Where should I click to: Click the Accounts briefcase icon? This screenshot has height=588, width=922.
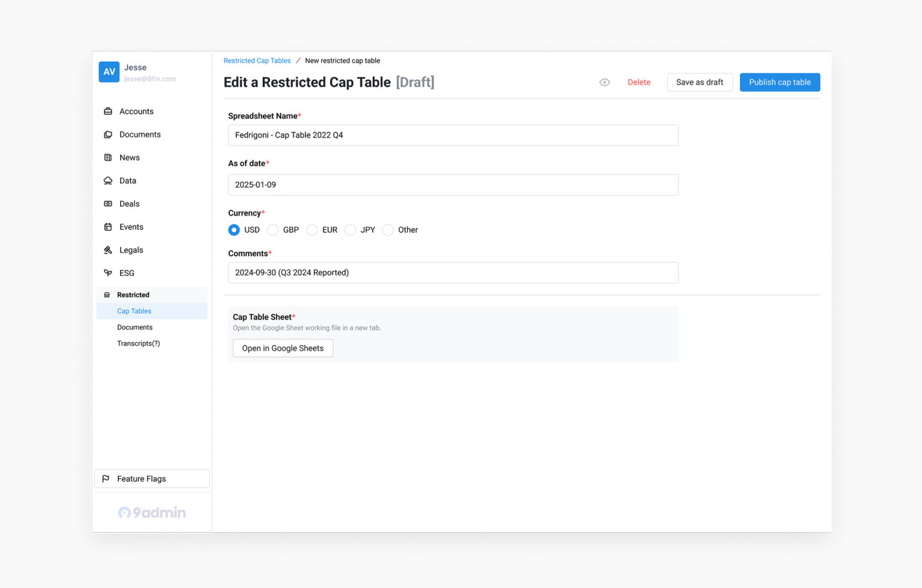[x=108, y=112]
